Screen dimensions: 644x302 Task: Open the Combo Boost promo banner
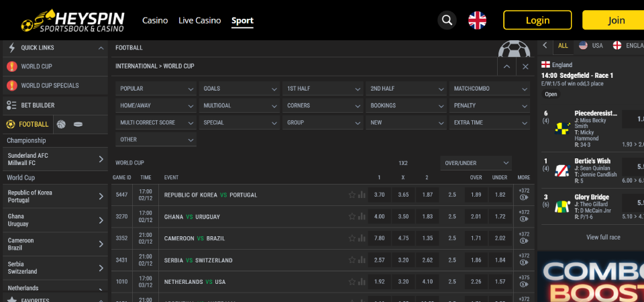point(590,277)
